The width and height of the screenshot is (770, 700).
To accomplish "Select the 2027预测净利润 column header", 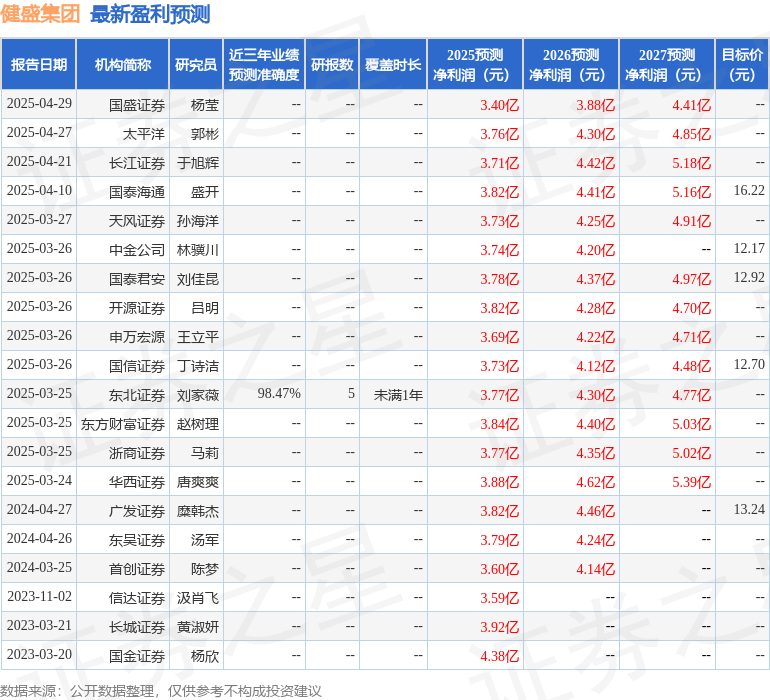I will [667, 64].
